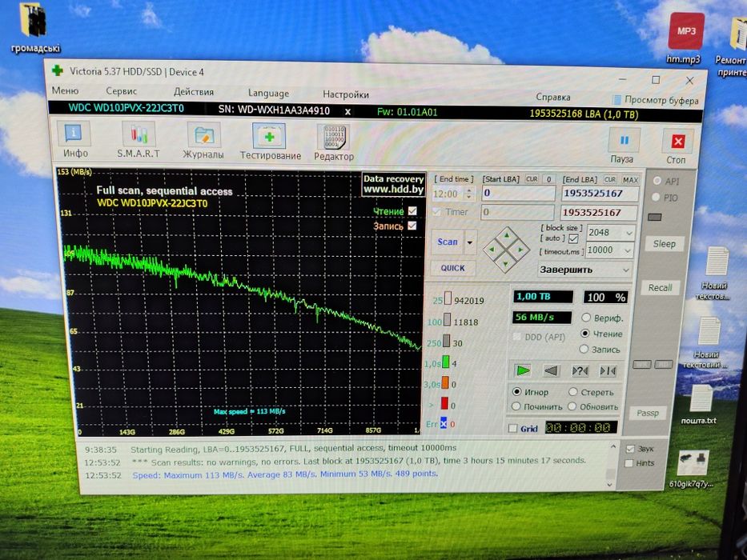Screen dimensions: 747x560
Task: Open block size 2048 dropdown
Action: coord(629,233)
